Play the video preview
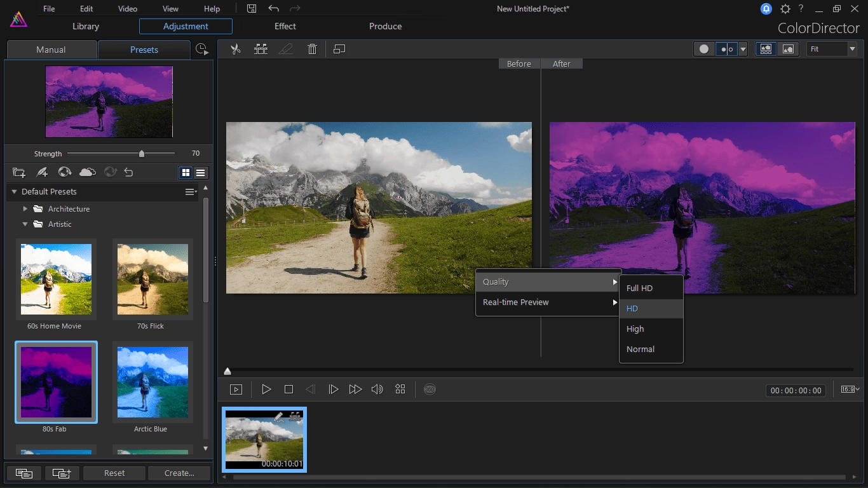Image resolution: width=868 pixels, height=488 pixels. point(266,389)
